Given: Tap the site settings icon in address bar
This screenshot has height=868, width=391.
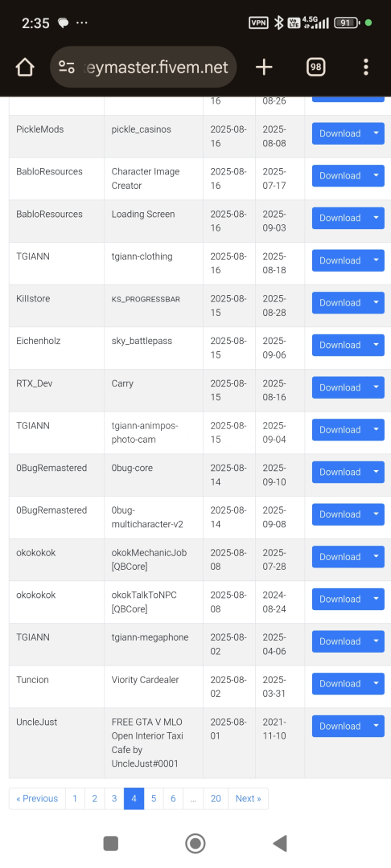Looking at the screenshot, I should (67, 68).
